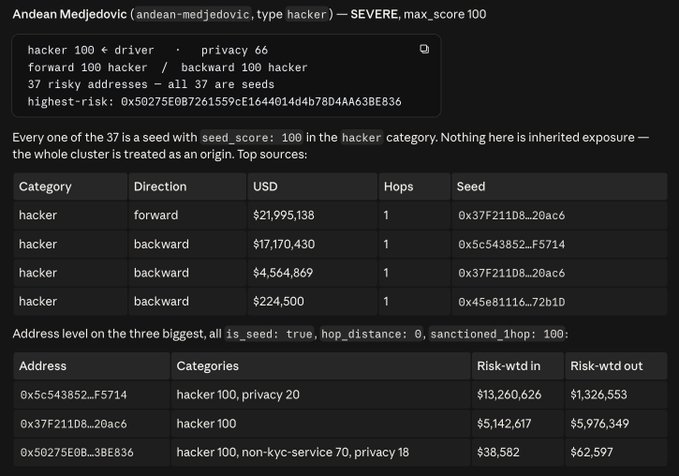Click the 'is_seed: true' inline code

[x=269, y=334]
